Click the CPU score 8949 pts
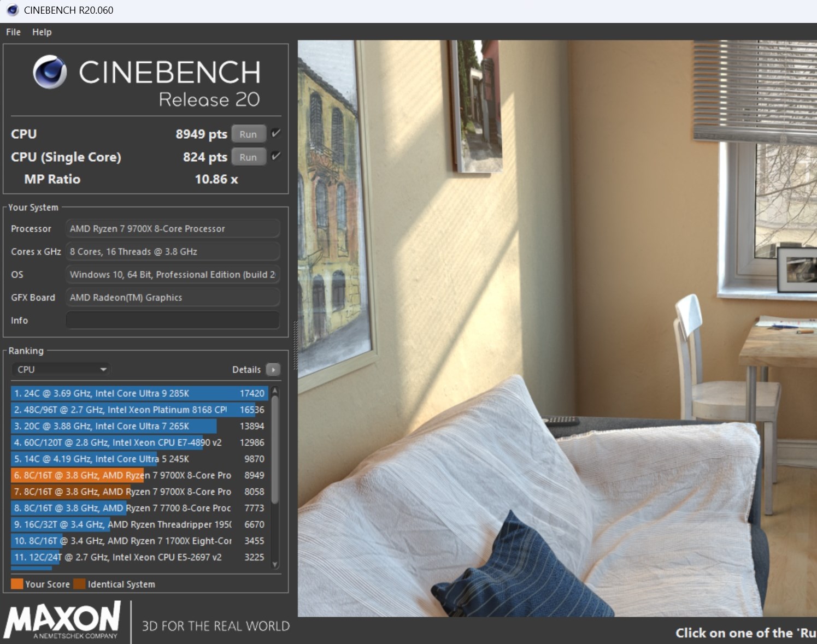Image resolution: width=817 pixels, height=644 pixels. pyautogui.click(x=201, y=134)
